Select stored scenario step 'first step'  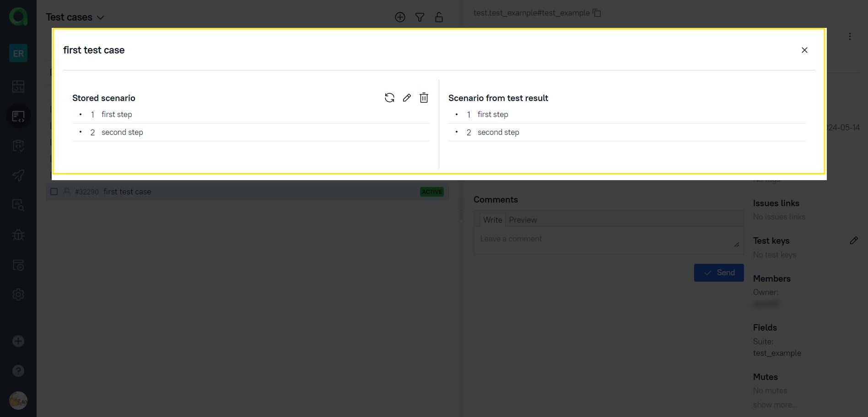(x=251, y=114)
